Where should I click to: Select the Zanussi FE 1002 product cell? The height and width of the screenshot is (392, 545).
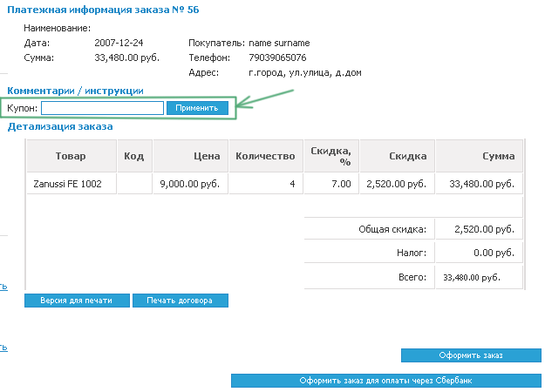tap(66, 184)
